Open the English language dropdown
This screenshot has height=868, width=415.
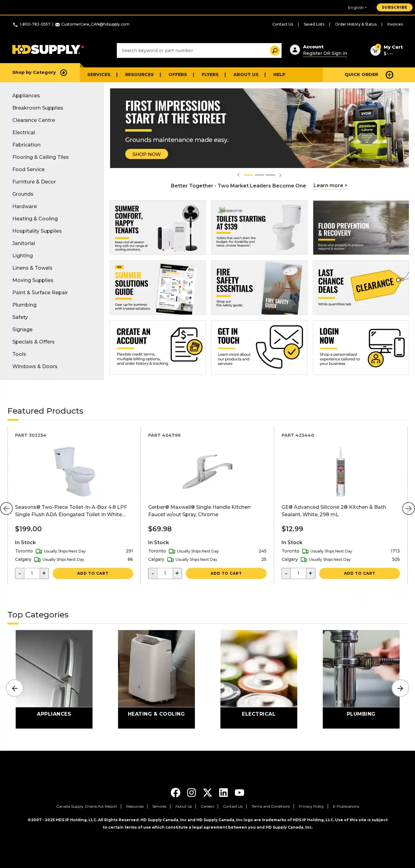click(357, 7)
